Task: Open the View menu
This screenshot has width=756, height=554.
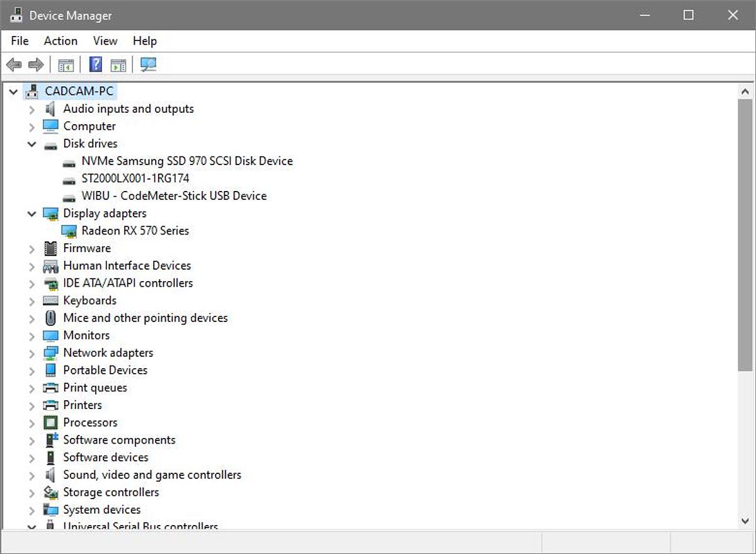Action: (x=105, y=41)
